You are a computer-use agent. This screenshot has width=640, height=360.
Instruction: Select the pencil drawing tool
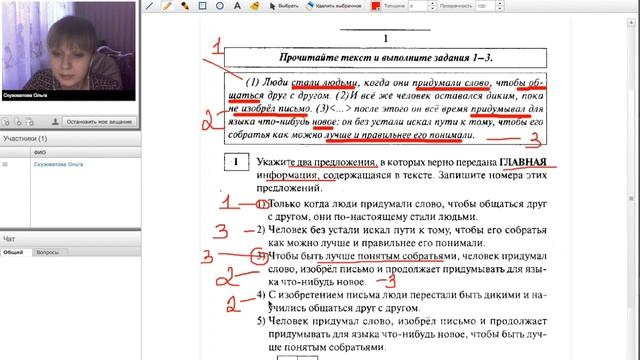click(167, 6)
